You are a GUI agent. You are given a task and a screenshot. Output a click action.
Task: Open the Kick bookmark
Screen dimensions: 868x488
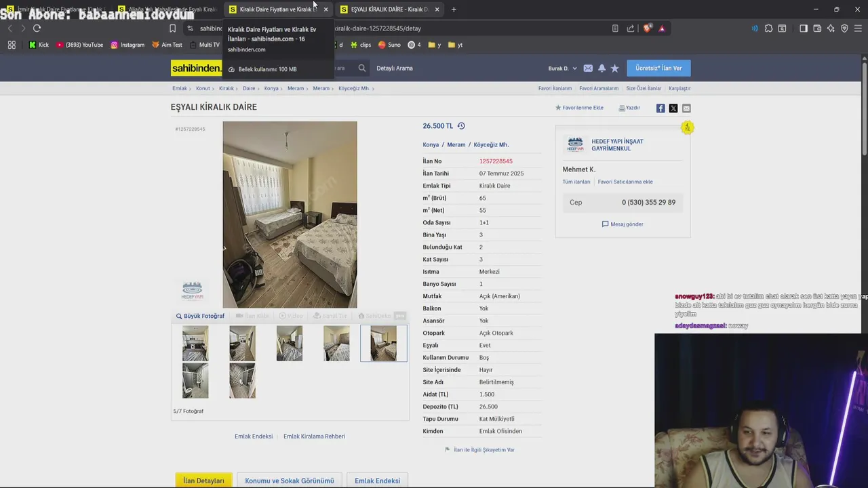[x=39, y=45]
